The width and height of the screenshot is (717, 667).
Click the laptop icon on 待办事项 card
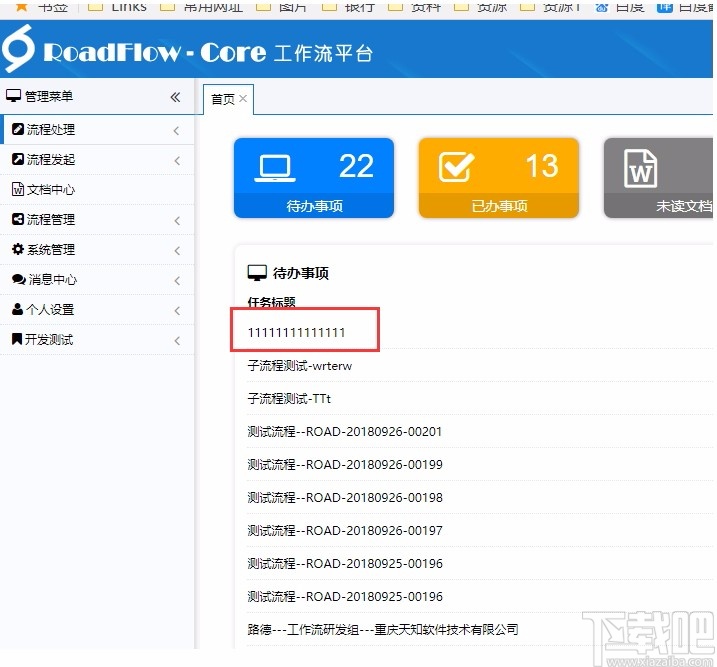(275, 168)
